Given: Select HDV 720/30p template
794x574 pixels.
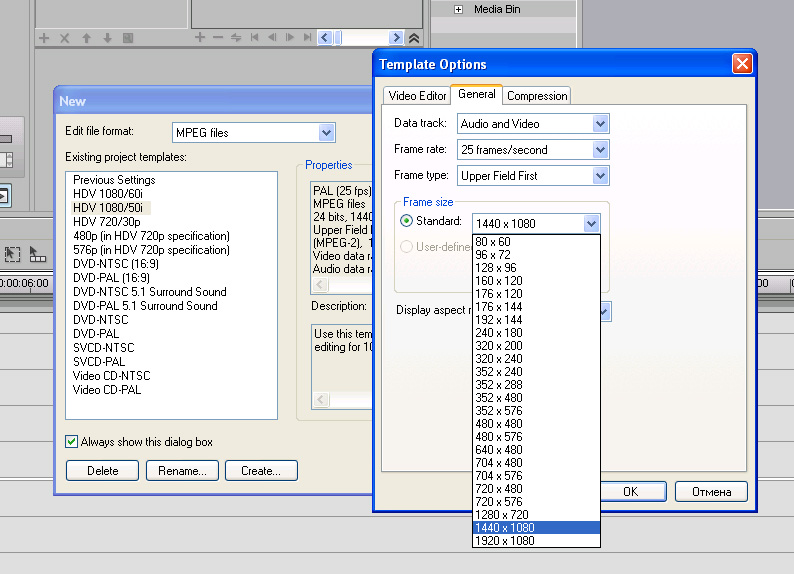Looking at the screenshot, I should pyautogui.click(x=106, y=222).
